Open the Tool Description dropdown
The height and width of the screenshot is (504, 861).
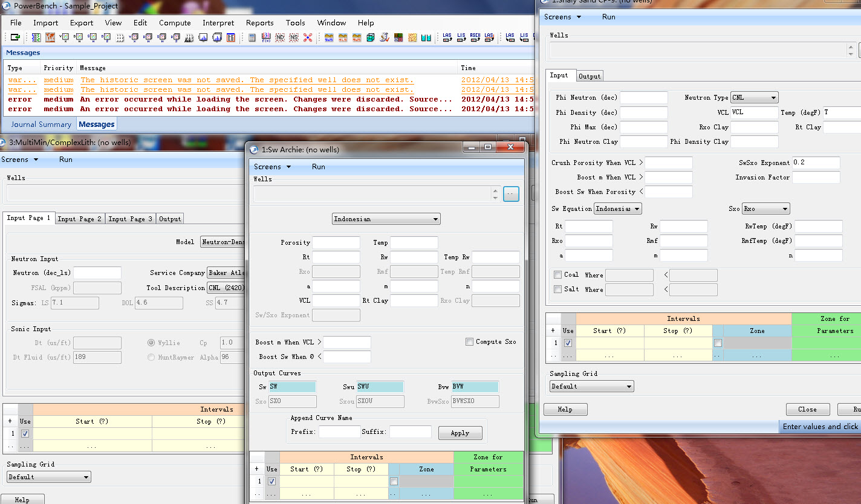226,288
